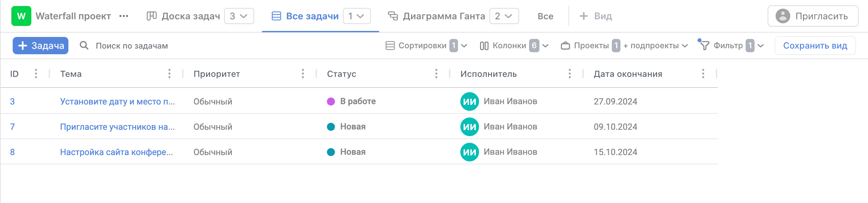Click the plus icon beside Вид
Screen dimensions: 868x203
click(583, 16)
